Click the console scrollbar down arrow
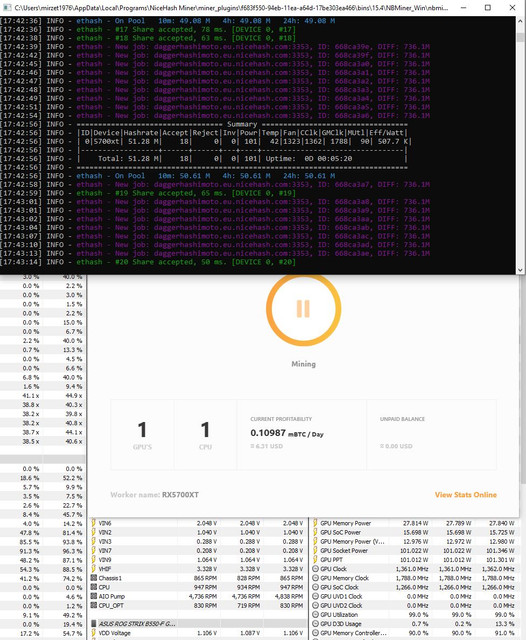526x640 pixels. [x=520, y=270]
